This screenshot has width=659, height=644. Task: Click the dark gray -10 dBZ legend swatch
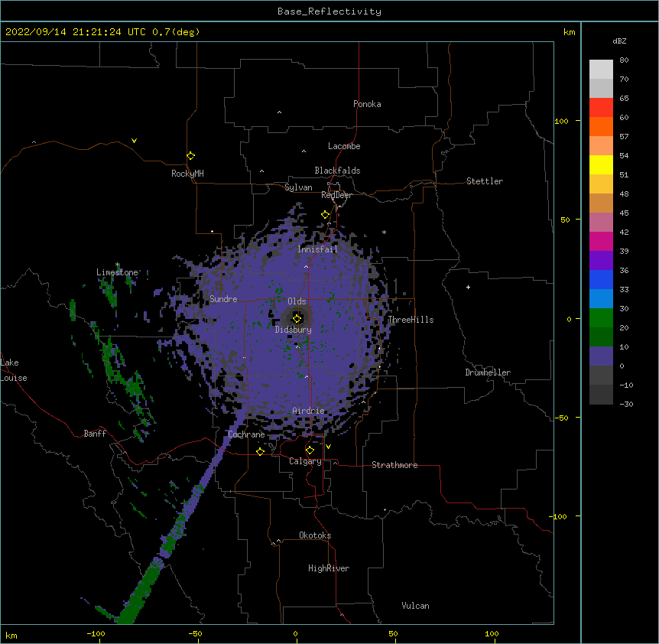pos(601,395)
